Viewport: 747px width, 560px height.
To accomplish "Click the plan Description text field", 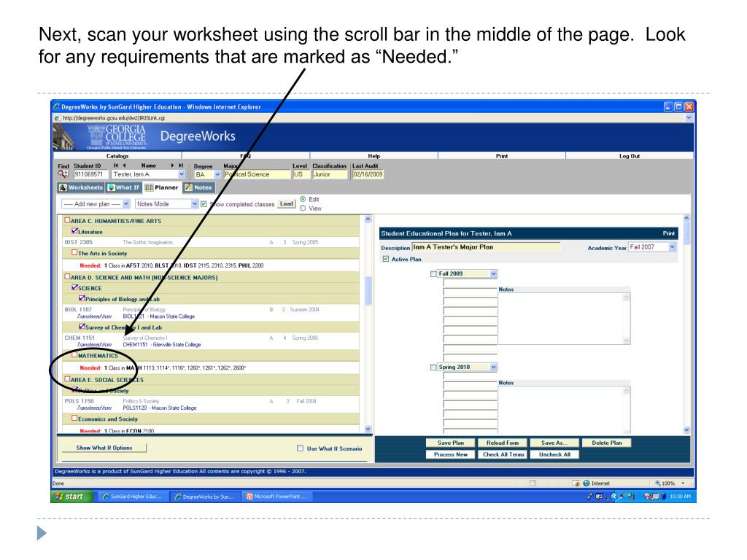I will [486, 247].
